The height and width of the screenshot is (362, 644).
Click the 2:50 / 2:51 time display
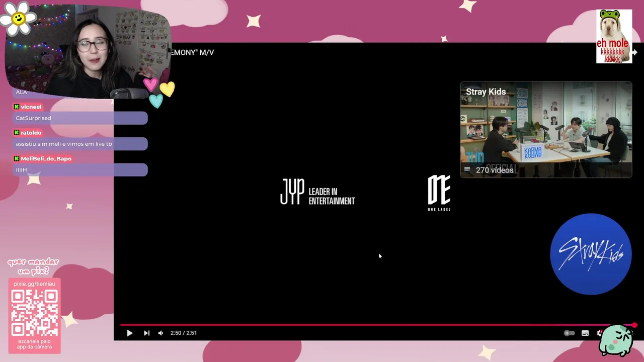(183, 333)
